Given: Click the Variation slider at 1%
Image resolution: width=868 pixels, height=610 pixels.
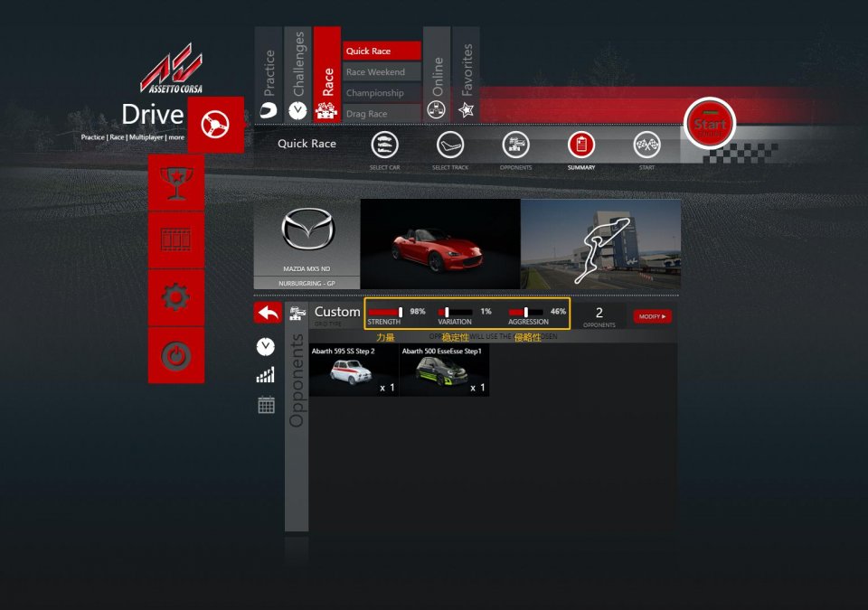Looking at the screenshot, I should coord(455,312).
